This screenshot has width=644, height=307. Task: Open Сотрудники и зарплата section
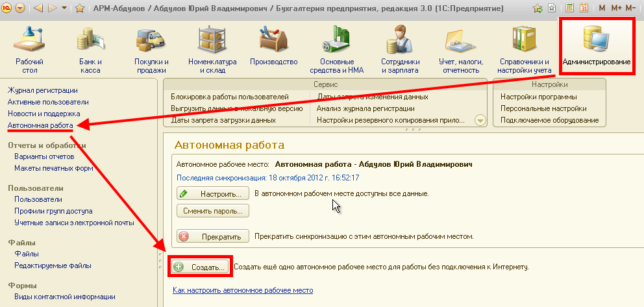pos(401,49)
